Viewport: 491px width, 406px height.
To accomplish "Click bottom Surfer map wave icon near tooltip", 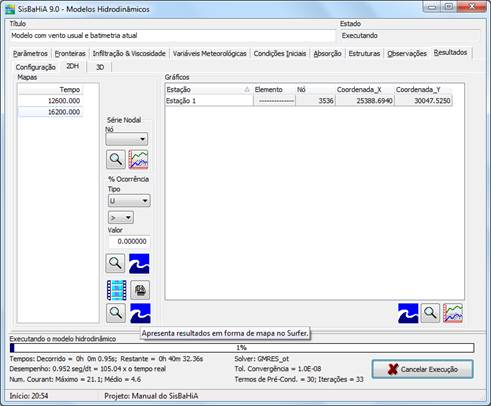I will click(x=140, y=313).
